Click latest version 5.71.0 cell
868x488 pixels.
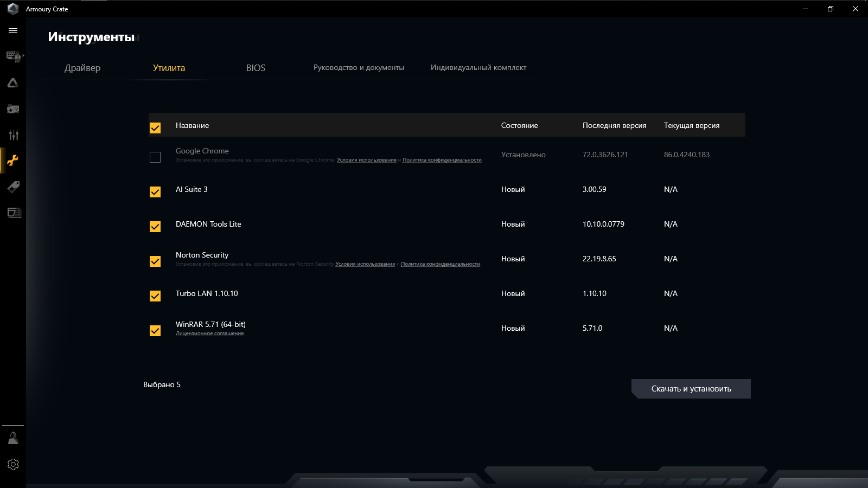pos(592,328)
